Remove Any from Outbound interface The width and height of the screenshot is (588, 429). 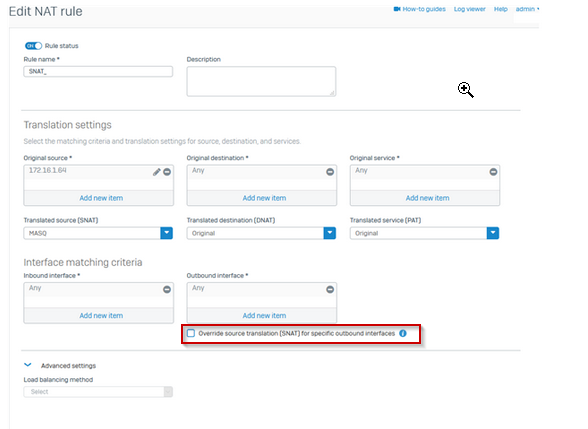pos(330,290)
